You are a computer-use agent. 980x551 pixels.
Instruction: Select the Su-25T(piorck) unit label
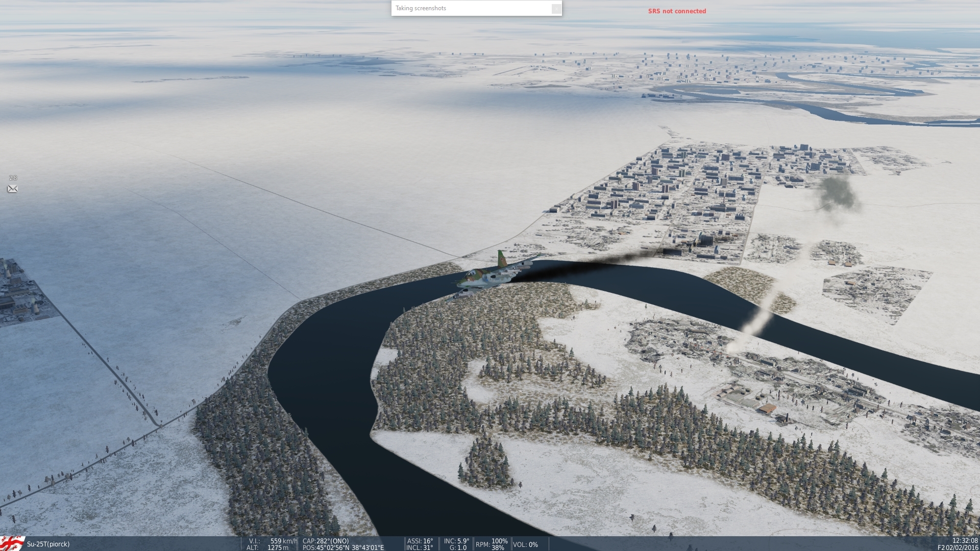pyautogui.click(x=48, y=544)
